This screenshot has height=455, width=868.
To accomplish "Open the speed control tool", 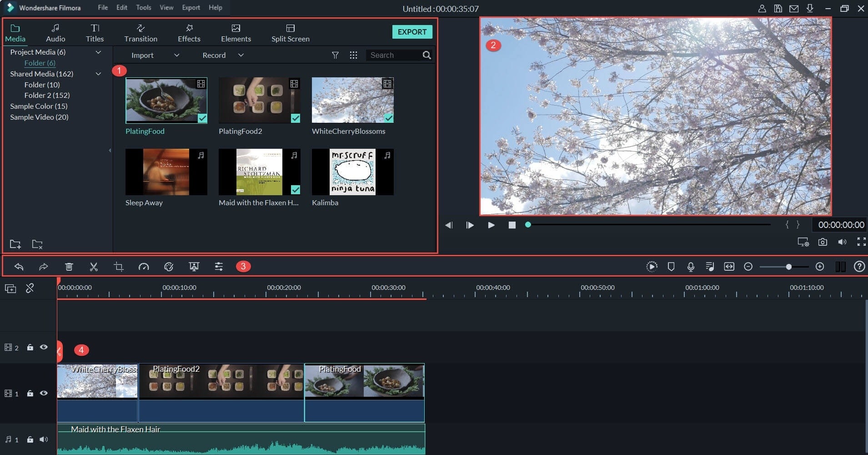I will pos(144,266).
